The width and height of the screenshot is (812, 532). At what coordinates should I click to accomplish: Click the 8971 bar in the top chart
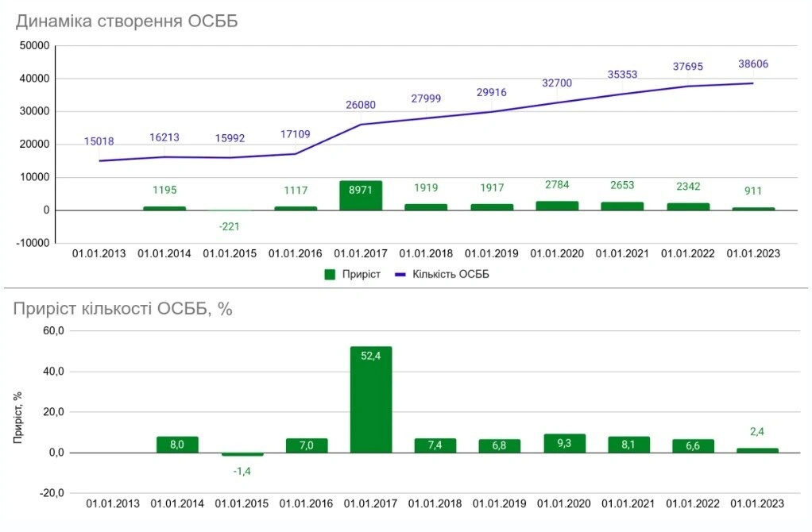coord(360,196)
